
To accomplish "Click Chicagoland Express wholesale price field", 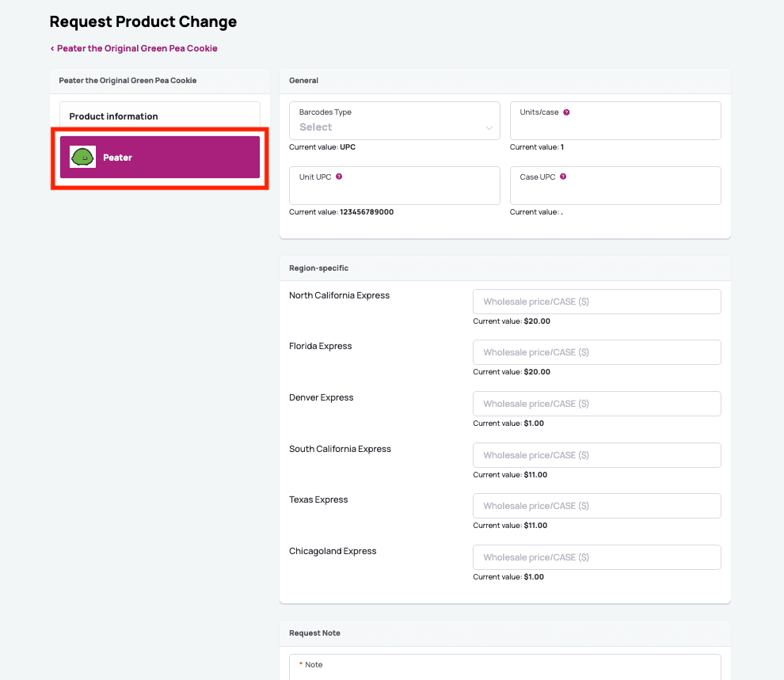I will coord(596,557).
